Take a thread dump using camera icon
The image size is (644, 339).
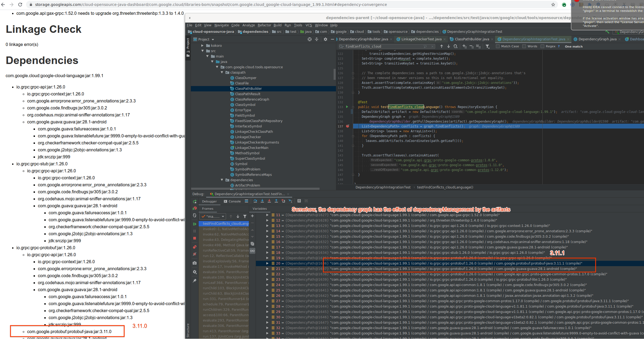click(195, 263)
